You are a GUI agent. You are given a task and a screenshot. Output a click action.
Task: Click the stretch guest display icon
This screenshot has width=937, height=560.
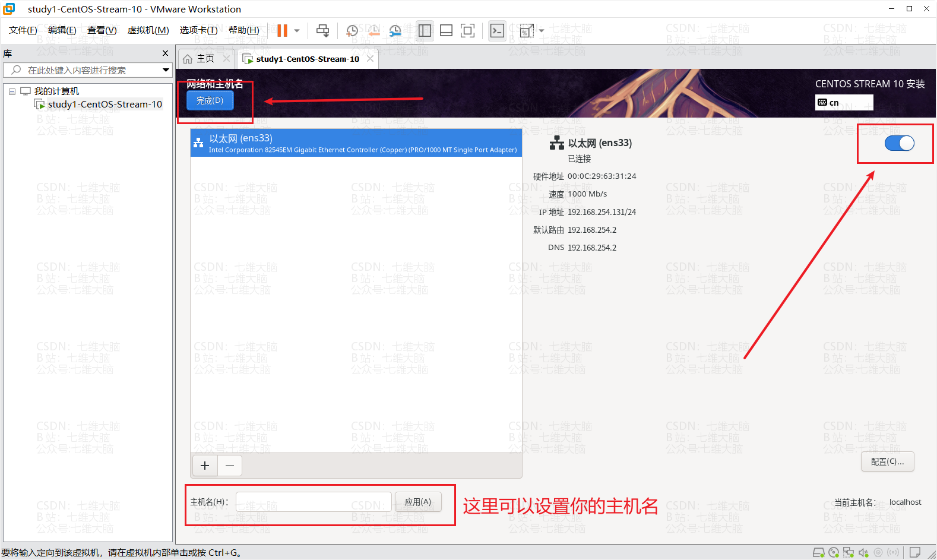coord(527,30)
